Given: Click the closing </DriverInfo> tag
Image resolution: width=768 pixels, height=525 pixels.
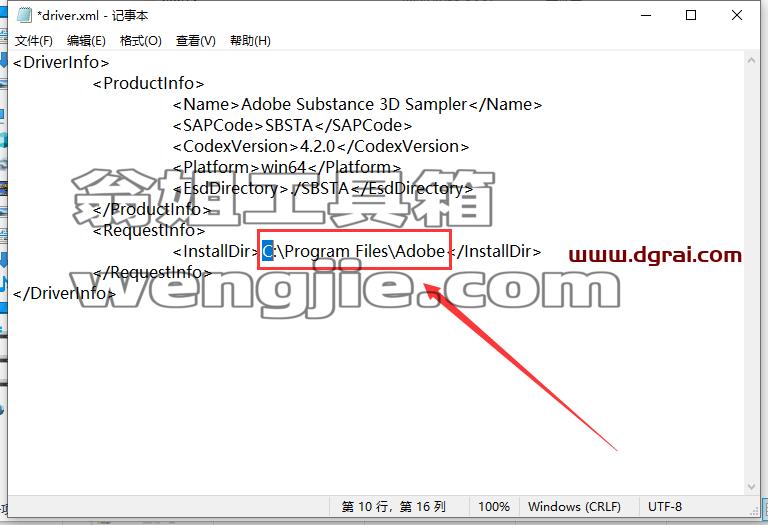Looking at the screenshot, I should (64, 293).
